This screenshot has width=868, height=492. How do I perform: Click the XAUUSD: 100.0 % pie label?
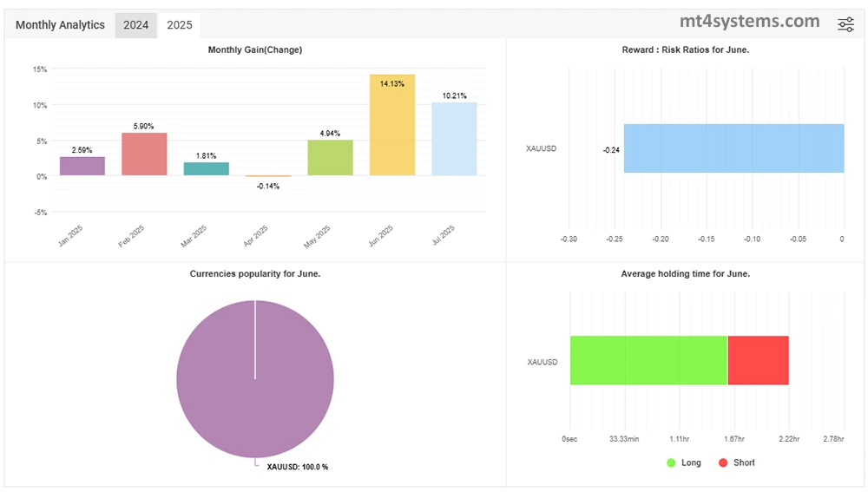click(x=297, y=467)
